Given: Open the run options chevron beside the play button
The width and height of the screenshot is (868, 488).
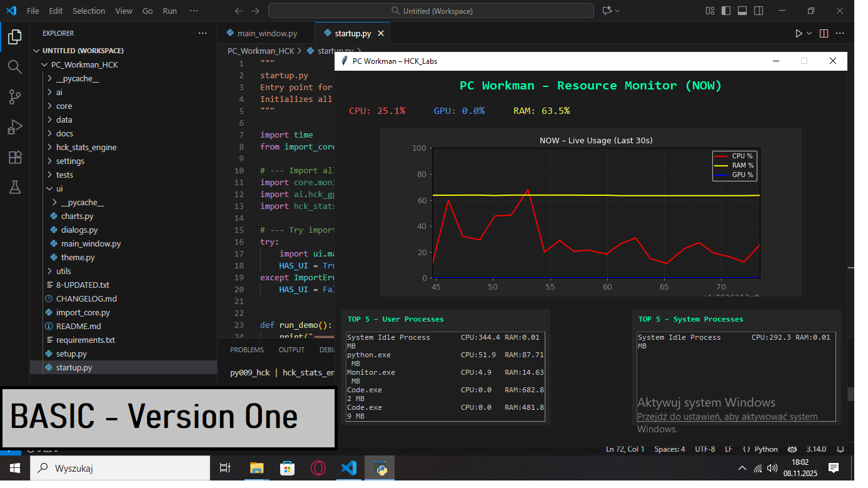Looking at the screenshot, I should click(x=810, y=33).
